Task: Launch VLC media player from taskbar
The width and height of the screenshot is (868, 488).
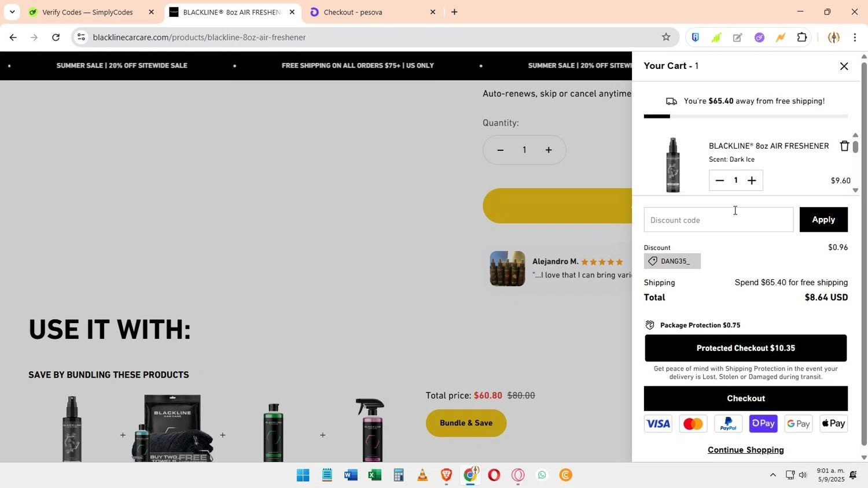Action: pos(422,475)
